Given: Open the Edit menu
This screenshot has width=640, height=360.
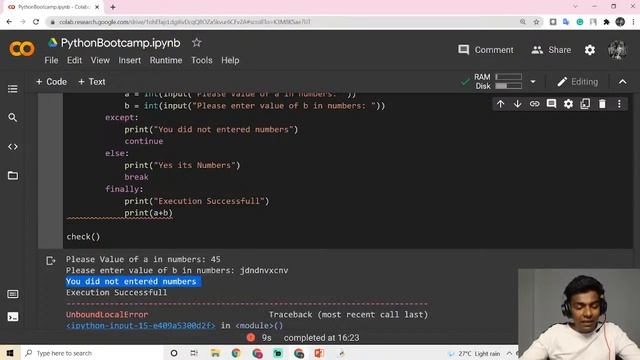Looking at the screenshot, I should (x=74, y=60).
